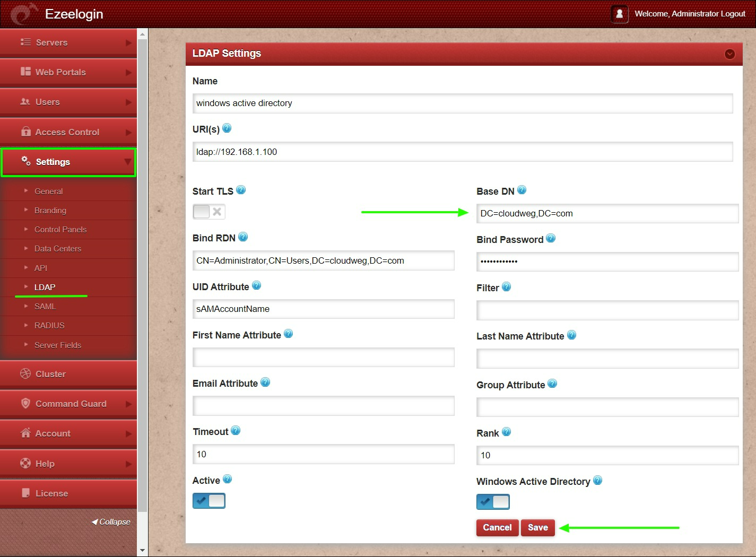This screenshot has width=756, height=557.
Task: Click the UID Attribute help icon
Action: coord(257,285)
